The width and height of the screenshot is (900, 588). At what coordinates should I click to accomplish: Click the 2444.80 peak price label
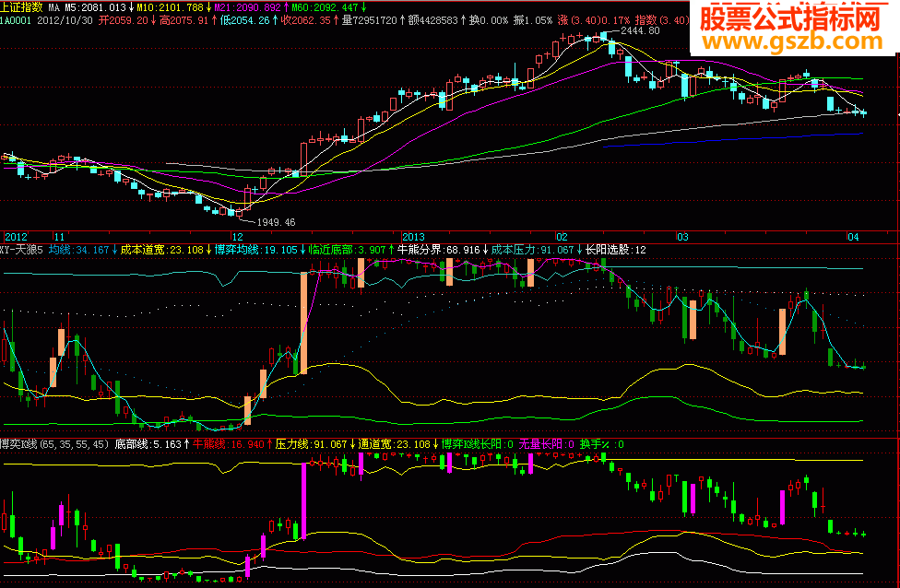tap(641, 30)
